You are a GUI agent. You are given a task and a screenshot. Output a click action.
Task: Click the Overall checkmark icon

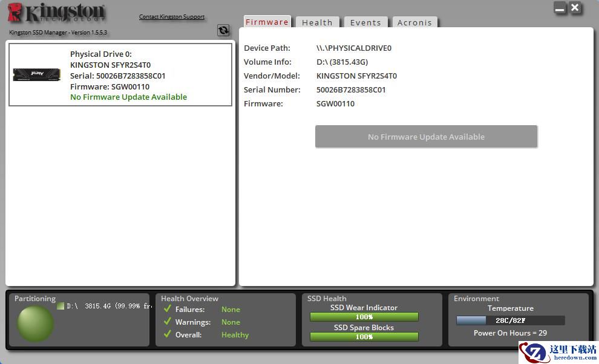[x=168, y=334]
